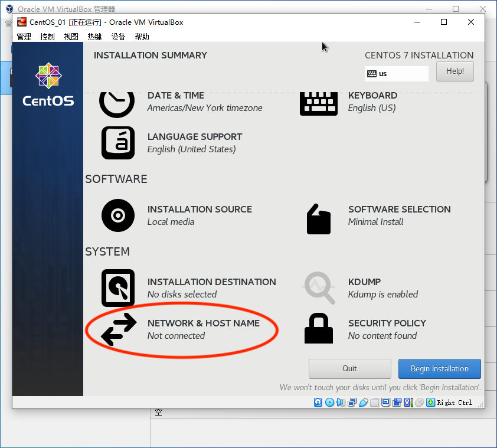
Task: Click CPU virtualization status icon
Action: [408, 403]
